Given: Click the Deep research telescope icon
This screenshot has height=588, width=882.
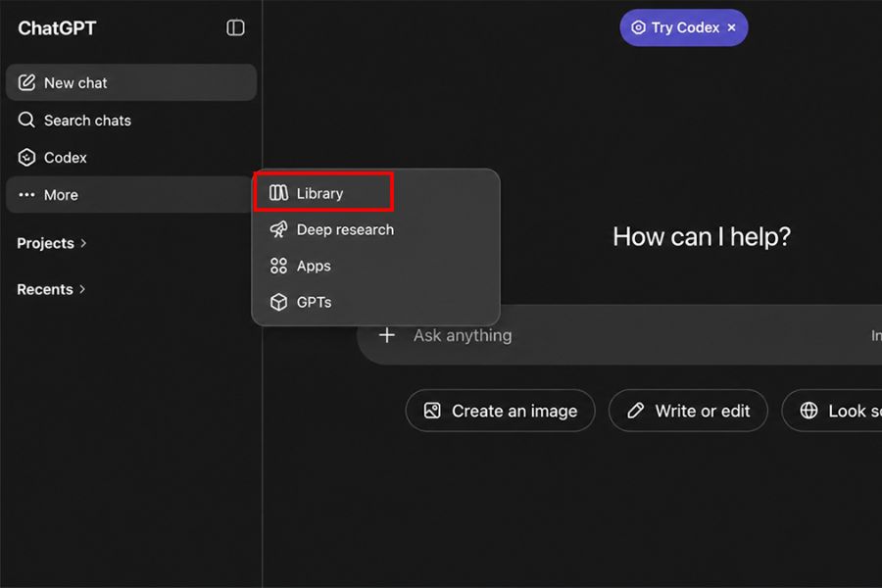Looking at the screenshot, I should point(278,229).
